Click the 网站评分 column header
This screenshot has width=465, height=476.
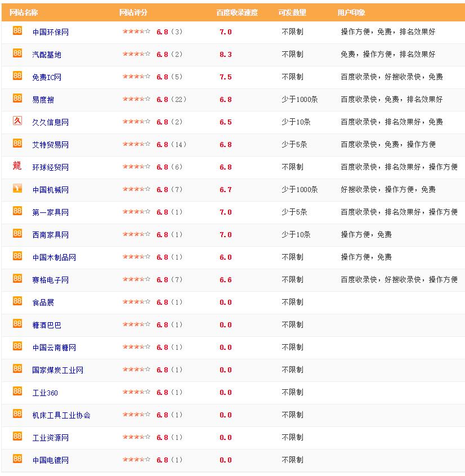(133, 12)
